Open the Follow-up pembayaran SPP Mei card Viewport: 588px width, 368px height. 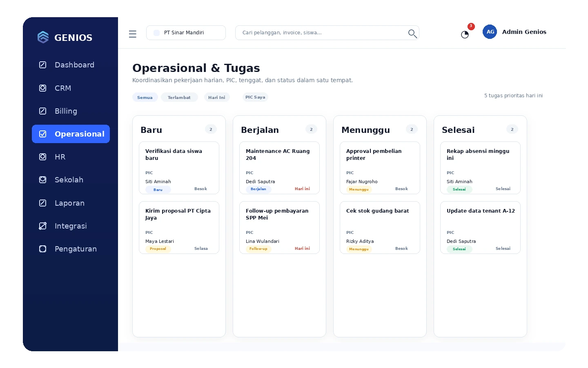[279, 227]
